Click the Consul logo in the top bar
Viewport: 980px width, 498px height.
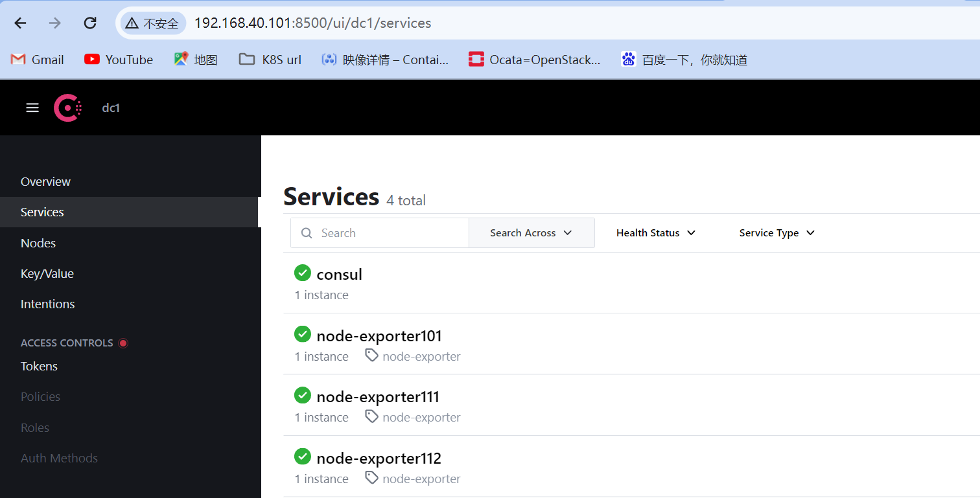[67, 108]
